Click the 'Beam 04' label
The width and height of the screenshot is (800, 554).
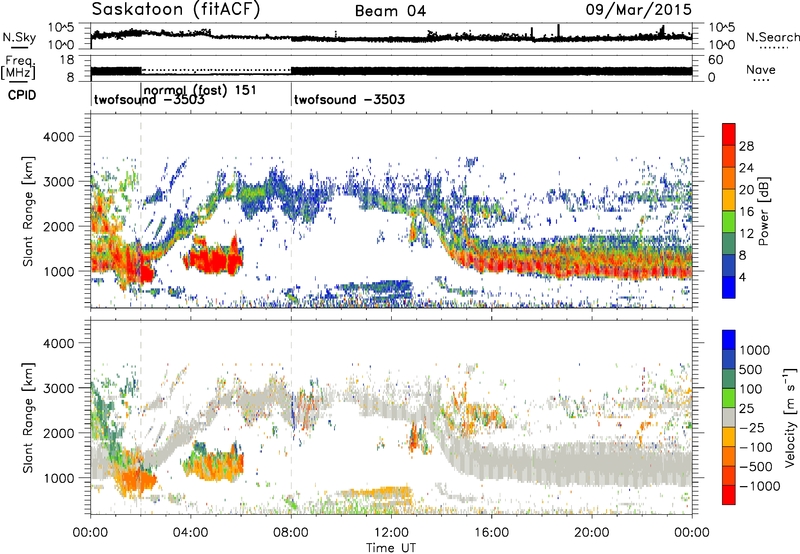click(x=390, y=11)
